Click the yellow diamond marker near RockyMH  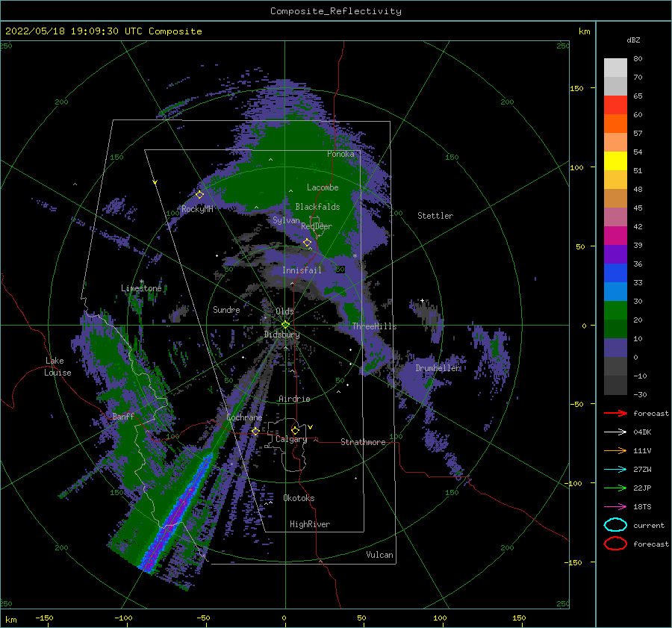[x=199, y=195]
